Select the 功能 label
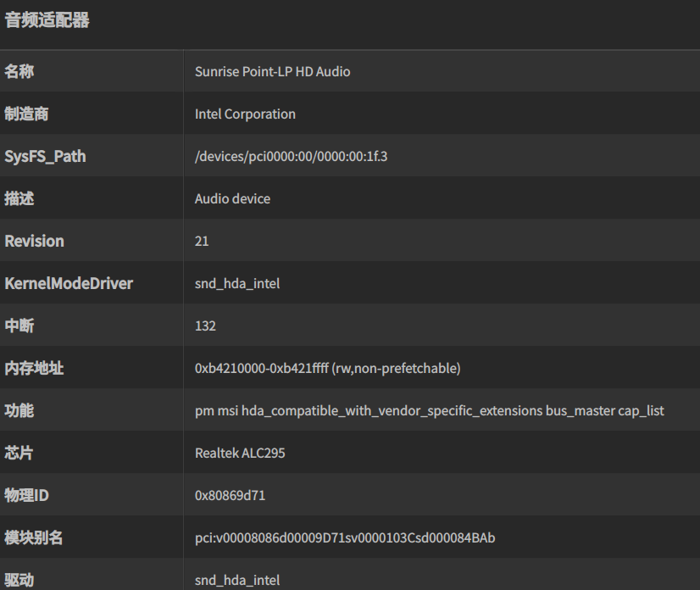This screenshot has height=590, width=700. point(19,410)
